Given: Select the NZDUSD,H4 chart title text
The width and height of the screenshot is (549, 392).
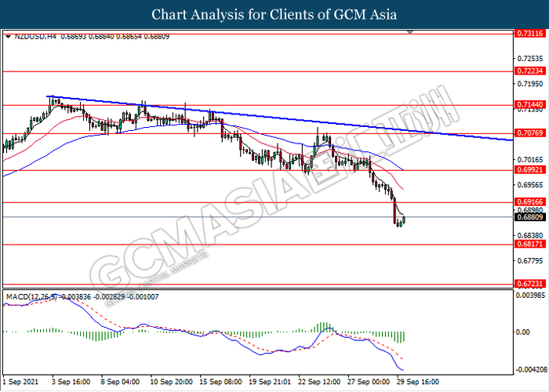Looking at the screenshot, I should 35,36.
